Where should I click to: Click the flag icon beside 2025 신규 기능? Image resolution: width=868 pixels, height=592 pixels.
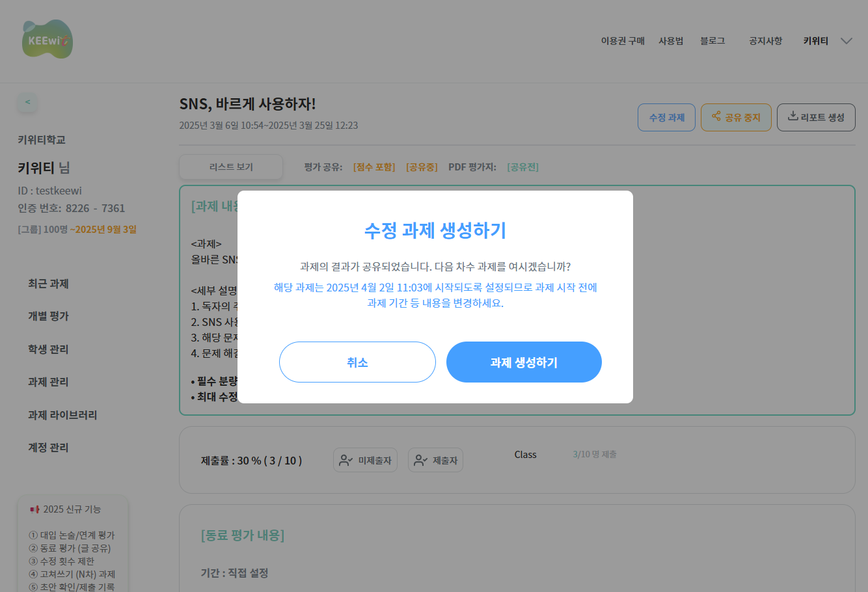point(34,509)
